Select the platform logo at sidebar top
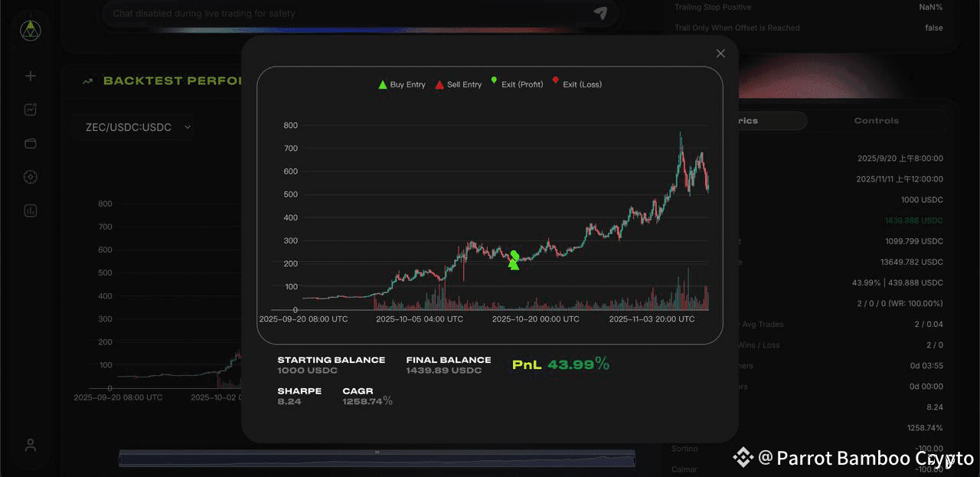 coord(30,30)
